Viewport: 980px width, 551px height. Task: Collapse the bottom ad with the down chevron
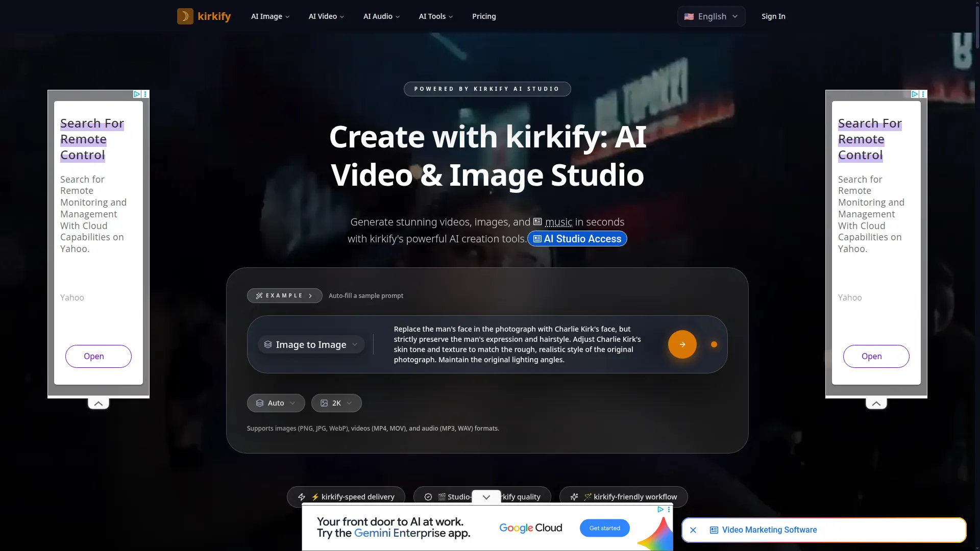(486, 497)
